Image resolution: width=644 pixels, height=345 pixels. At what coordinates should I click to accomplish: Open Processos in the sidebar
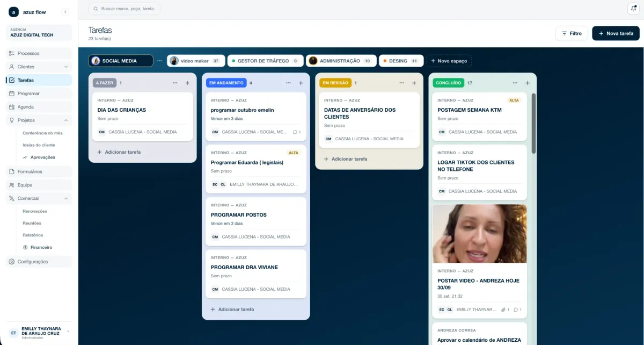pos(39,53)
